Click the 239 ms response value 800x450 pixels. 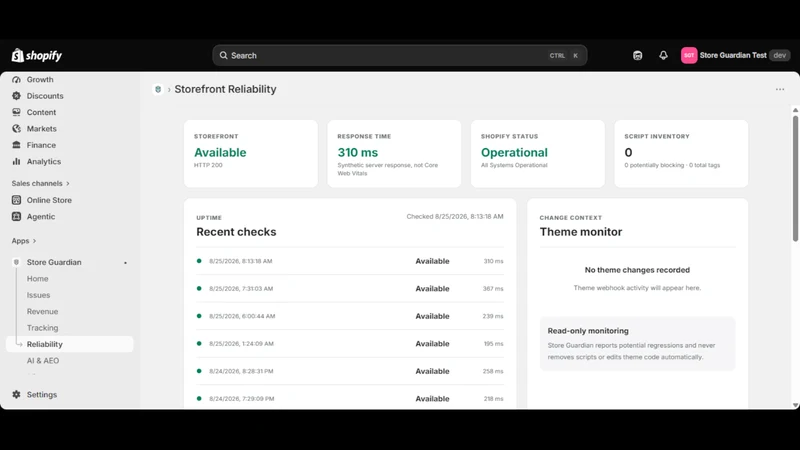(493, 316)
